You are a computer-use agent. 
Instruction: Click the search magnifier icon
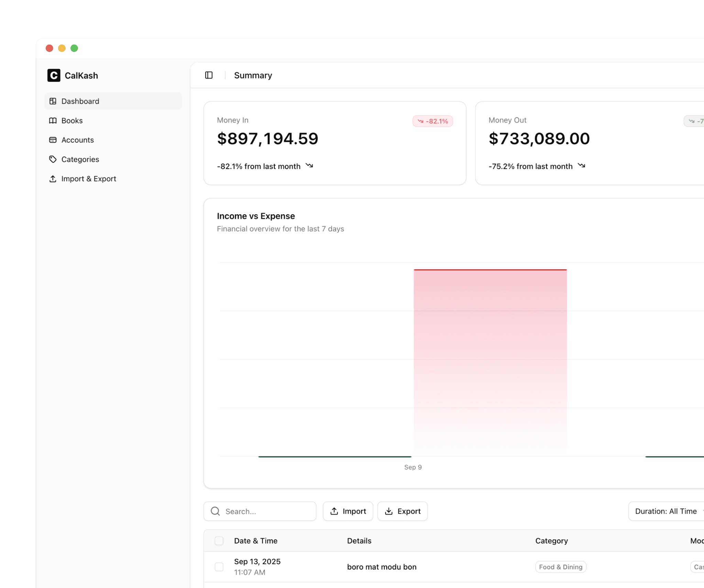pyautogui.click(x=215, y=511)
